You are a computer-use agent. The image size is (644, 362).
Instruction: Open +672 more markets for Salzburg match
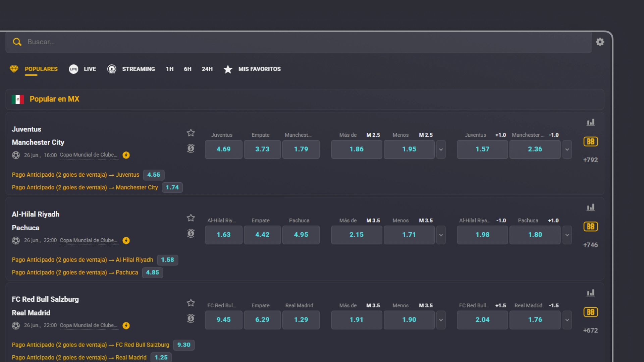point(590,331)
